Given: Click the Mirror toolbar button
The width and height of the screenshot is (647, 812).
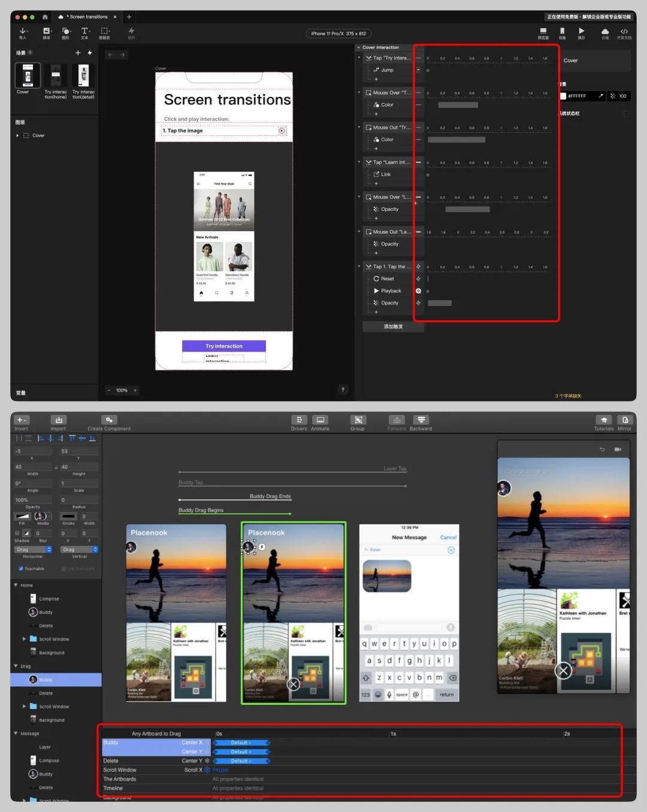Looking at the screenshot, I should (625, 420).
